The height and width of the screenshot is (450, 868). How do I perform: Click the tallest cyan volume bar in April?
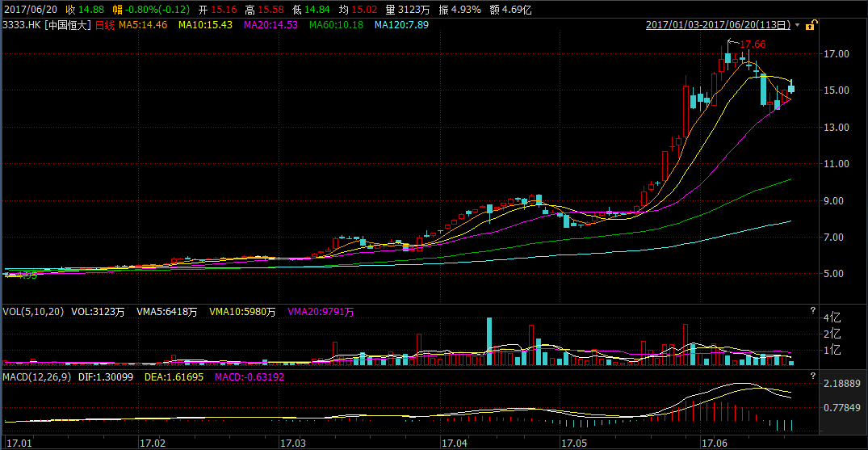coord(489,342)
